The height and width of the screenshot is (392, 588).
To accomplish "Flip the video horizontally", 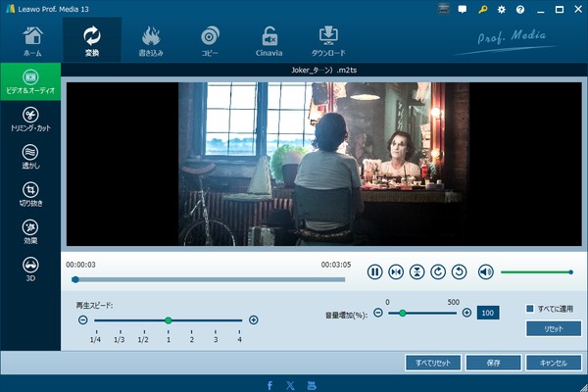I will tap(396, 272).
